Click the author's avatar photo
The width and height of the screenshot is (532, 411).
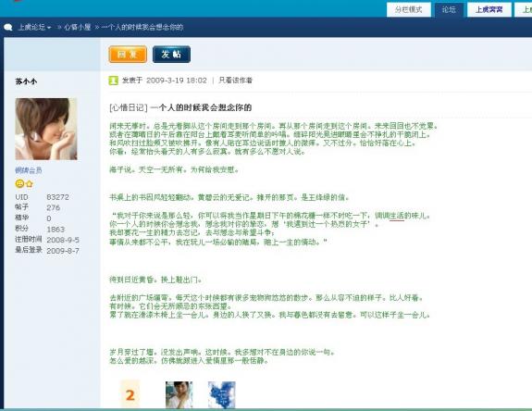click(46, 129)
